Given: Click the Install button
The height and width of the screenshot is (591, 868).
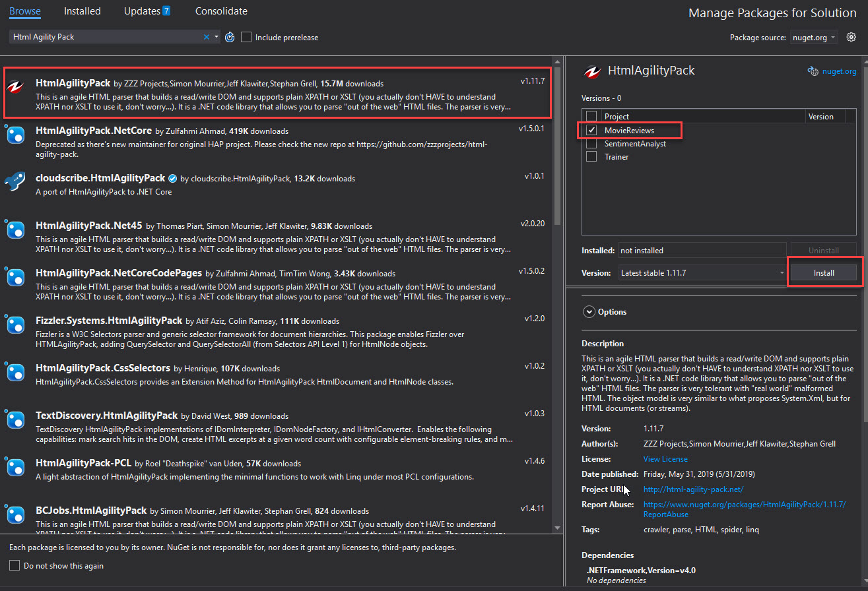Looking at the screenshot, I should coord(824,272).
